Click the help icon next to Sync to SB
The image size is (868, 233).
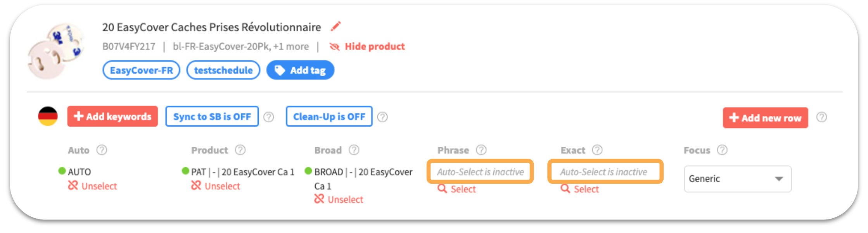269,117
